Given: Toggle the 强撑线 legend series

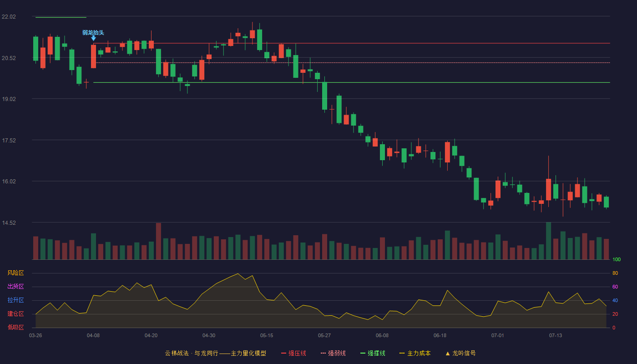Looking at the screenshot, I should (x=373, y=353).
